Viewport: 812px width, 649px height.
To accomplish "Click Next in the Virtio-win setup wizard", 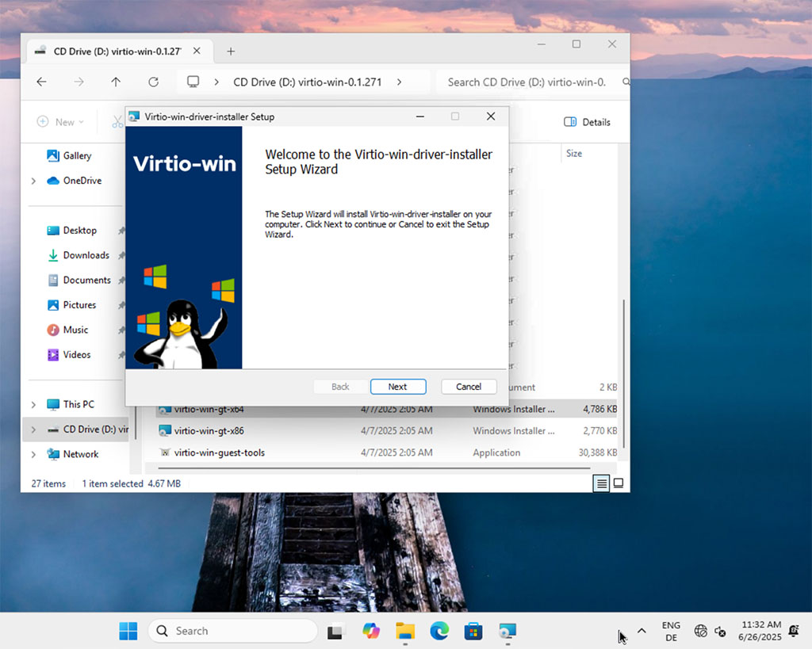I will [x=398, y=387].
